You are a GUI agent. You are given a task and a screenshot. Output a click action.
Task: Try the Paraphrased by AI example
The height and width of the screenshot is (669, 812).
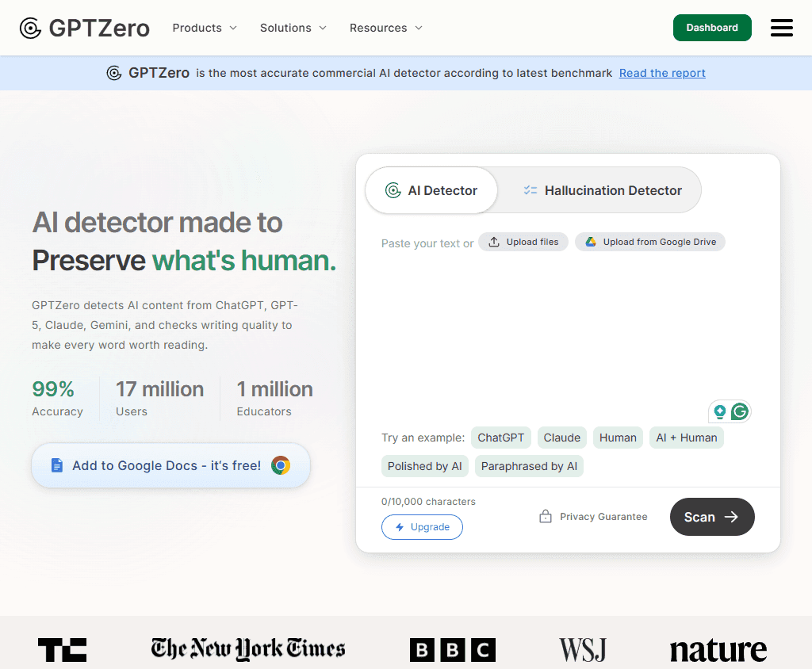point(529,466)
